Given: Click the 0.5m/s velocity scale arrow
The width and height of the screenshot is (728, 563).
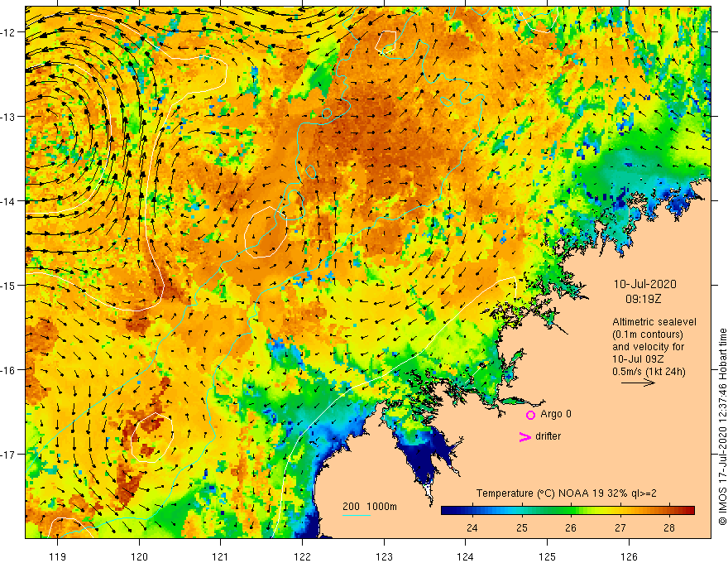Looking at the screenshot, I should click(638, 383).
